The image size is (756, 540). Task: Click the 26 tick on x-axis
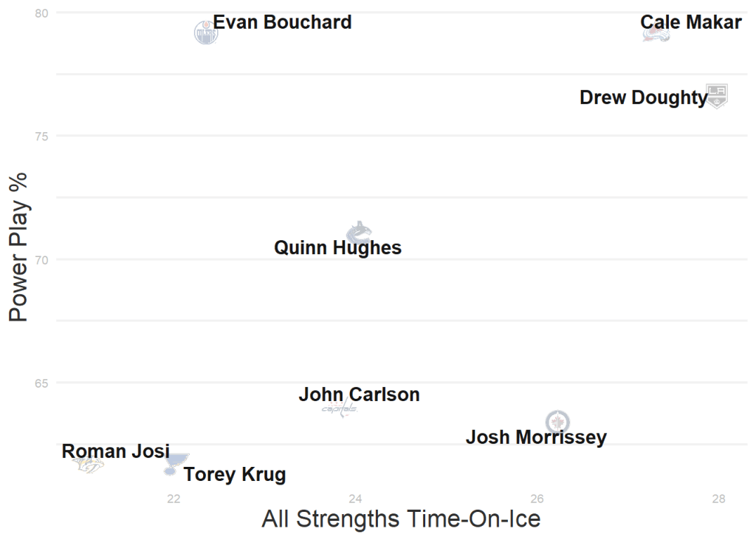coord(537,499)
